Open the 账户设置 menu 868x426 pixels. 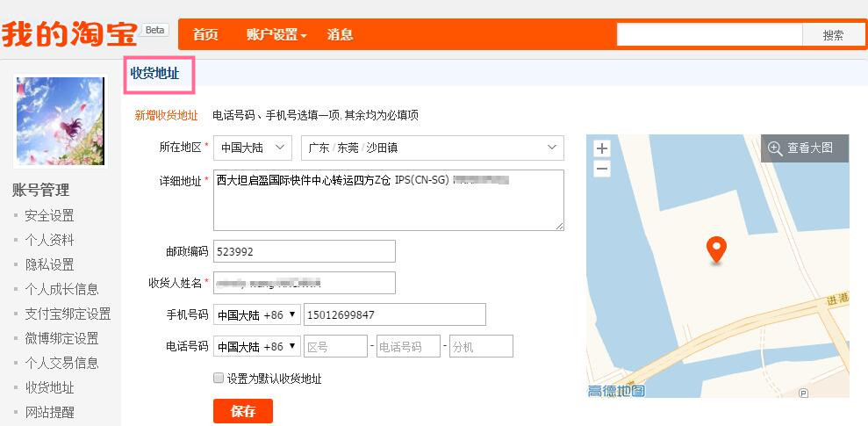pyautogui.click(x=276, y=35)
